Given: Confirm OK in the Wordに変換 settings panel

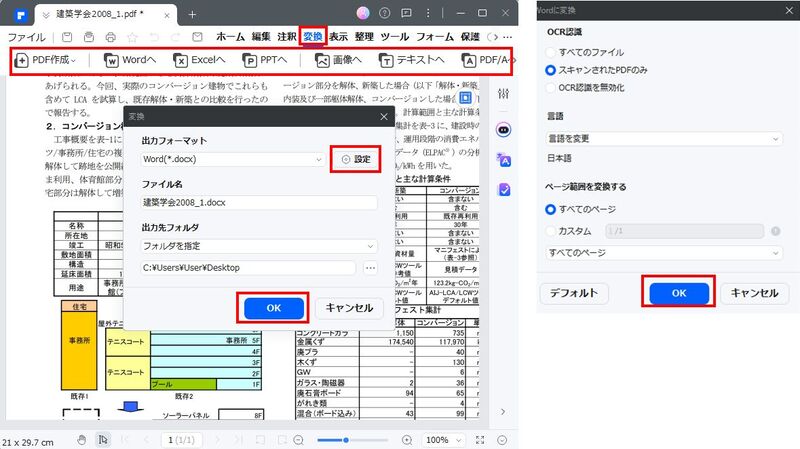Looking at the screenshot, I should coord(679,293).
